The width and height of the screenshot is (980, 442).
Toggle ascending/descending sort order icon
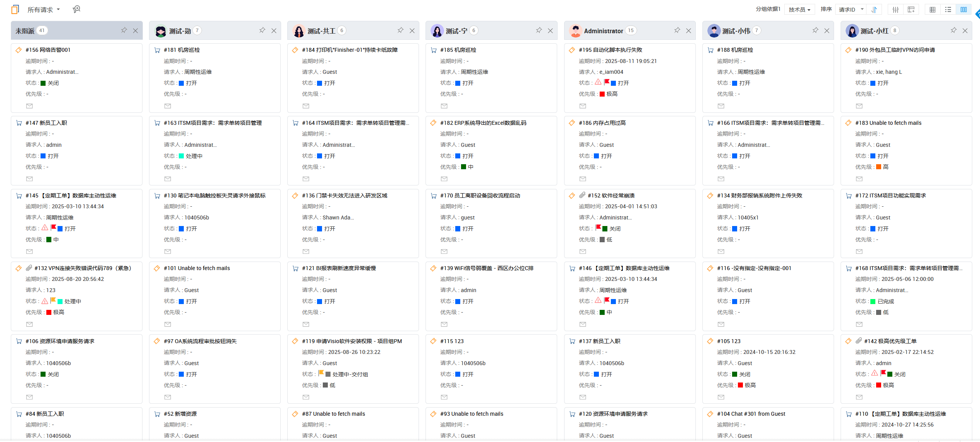point(874,10)
